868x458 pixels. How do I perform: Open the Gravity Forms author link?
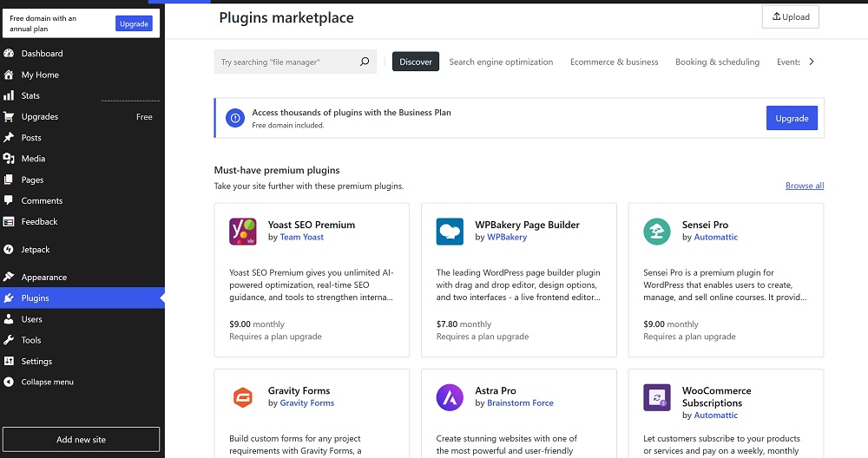[306, 402]
